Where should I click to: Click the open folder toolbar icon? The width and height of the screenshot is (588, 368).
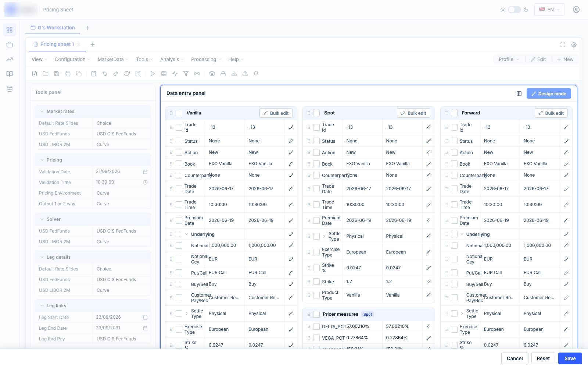(x=46, y=74)
